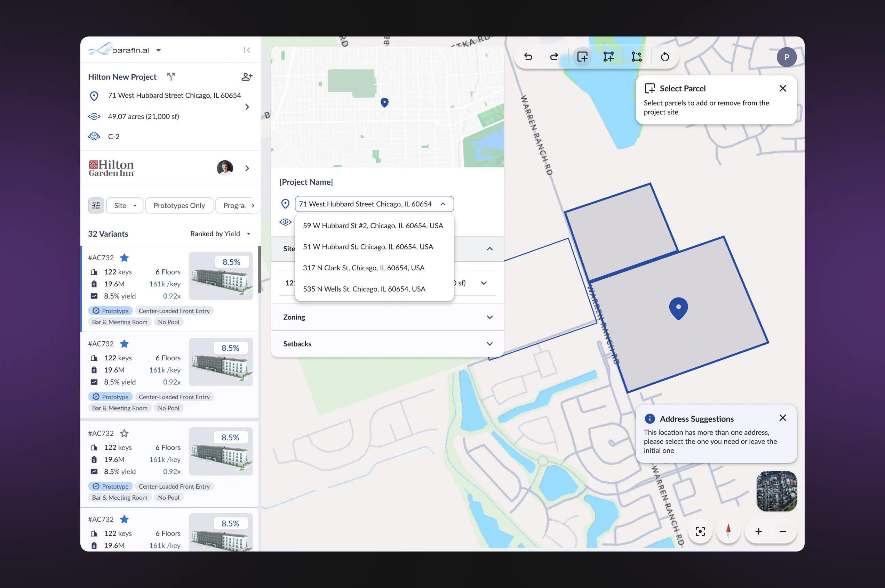885x588 pixels.
Task: Click the undo arrow in map toolbar
Action: 528,57
